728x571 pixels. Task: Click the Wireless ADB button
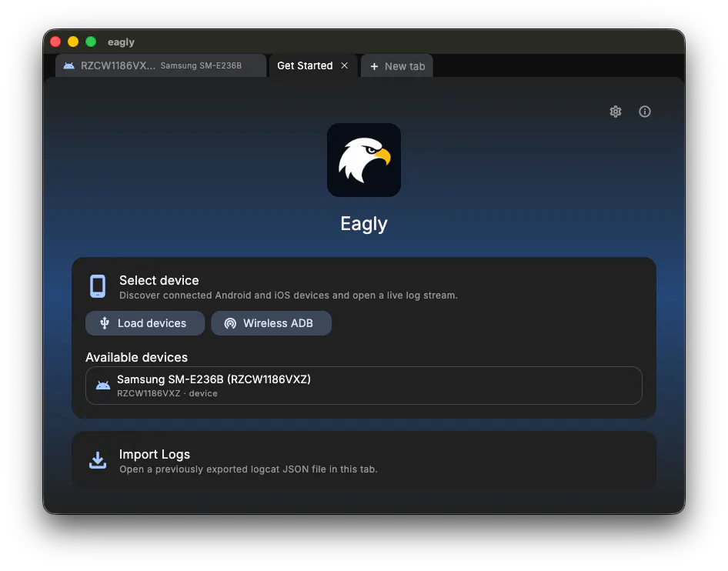pos(271,323)
